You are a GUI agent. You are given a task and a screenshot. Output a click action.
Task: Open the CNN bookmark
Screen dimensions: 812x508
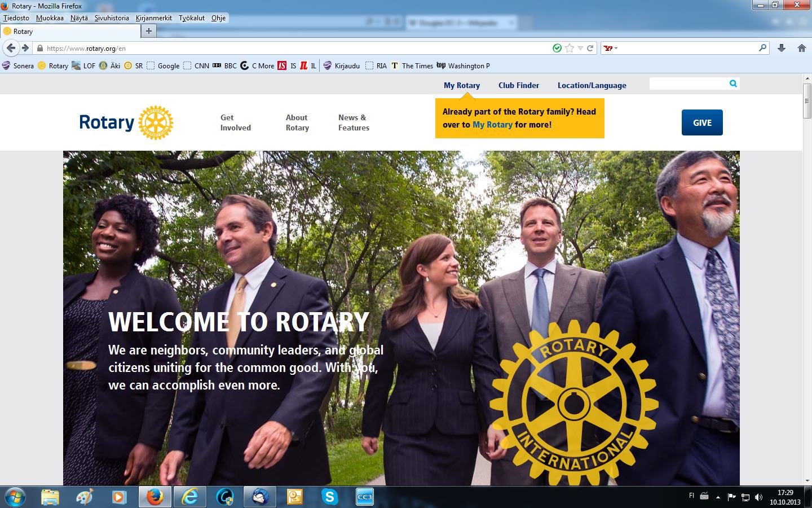[x=196, y=65]
